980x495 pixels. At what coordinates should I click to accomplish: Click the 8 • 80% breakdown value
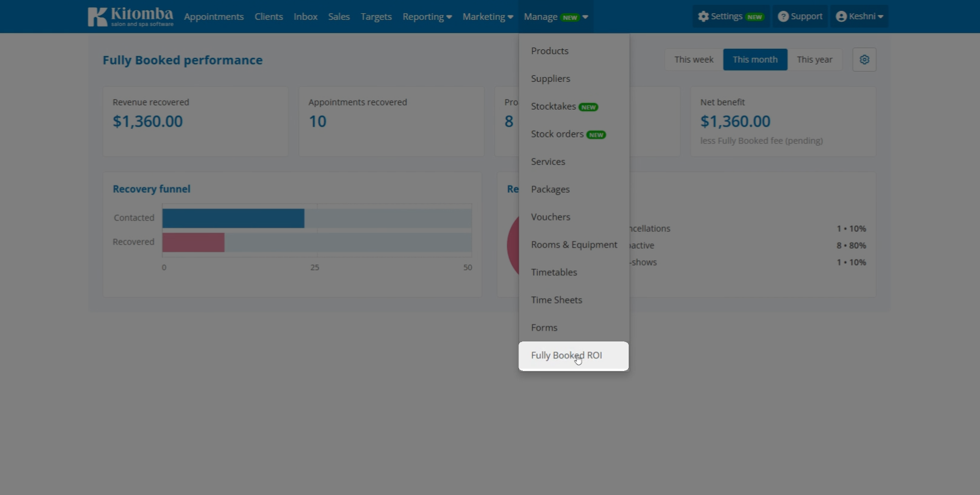coord(851,246)
